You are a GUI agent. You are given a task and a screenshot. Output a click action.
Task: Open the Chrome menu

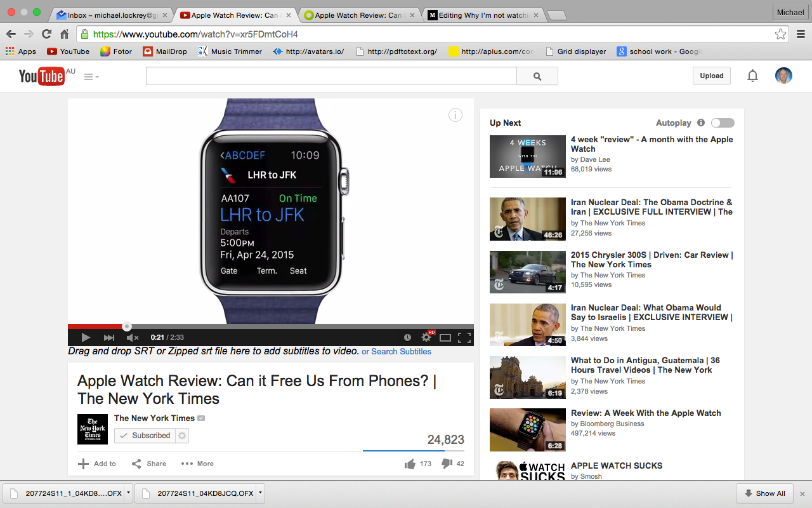pyautogui.click(x=801, y=34)
